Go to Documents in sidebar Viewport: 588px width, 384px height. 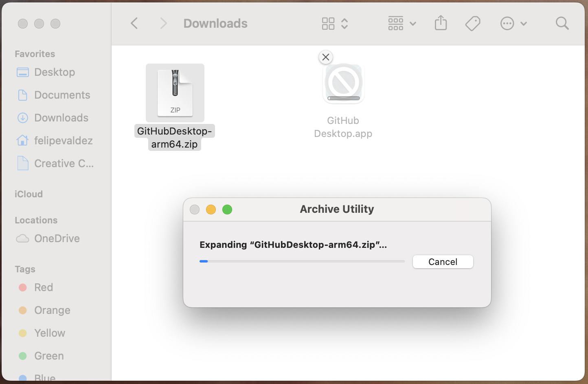tap(62, 95)
